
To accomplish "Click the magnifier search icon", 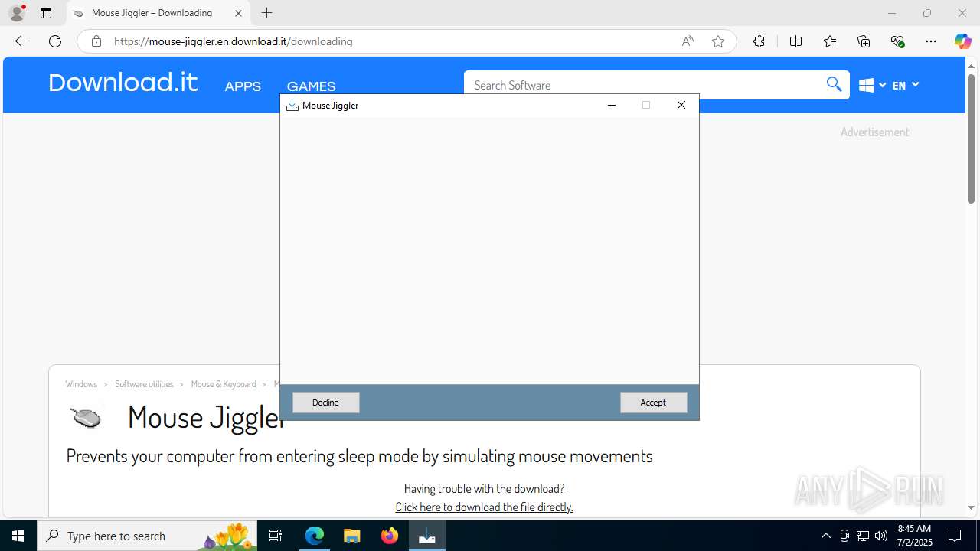I will (835, 84).
